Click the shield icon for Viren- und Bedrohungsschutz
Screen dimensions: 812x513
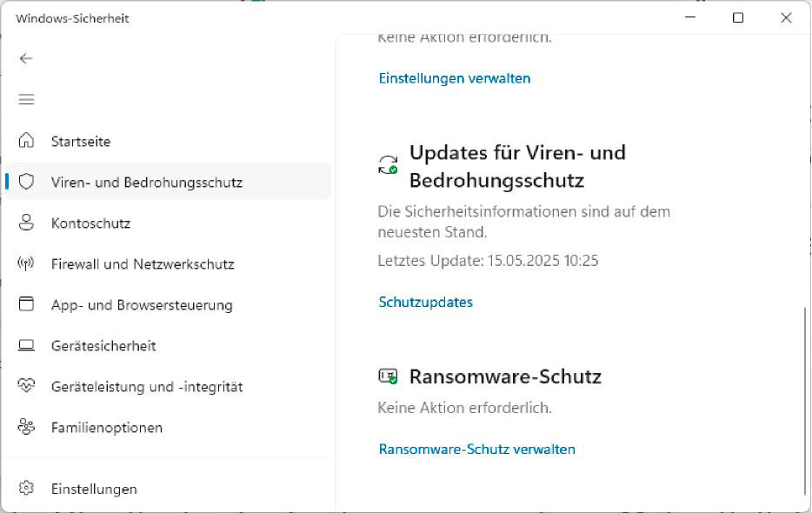[x=26, y=182]
